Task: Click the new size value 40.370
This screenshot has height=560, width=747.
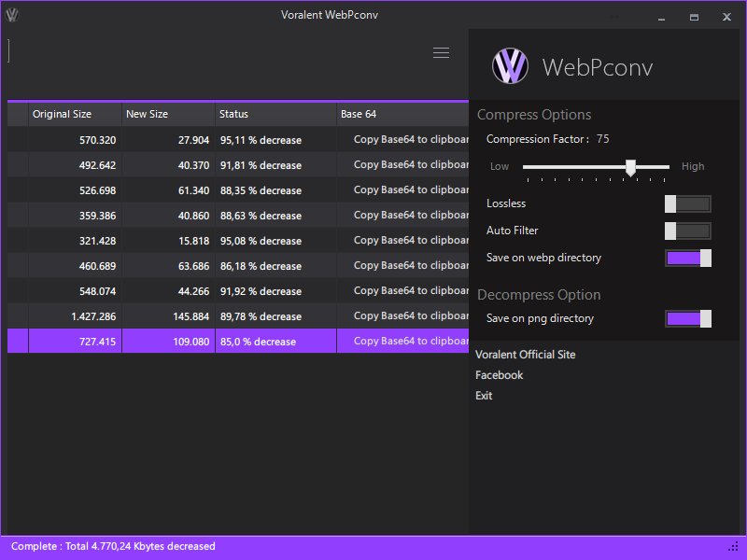Action: 193,165
